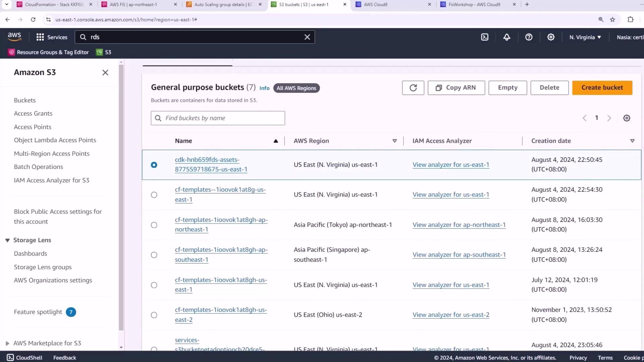Switch to the FisWorkshop Cloud9 browser tab
This screenshot has width=644, height=362.
(474, 4)
